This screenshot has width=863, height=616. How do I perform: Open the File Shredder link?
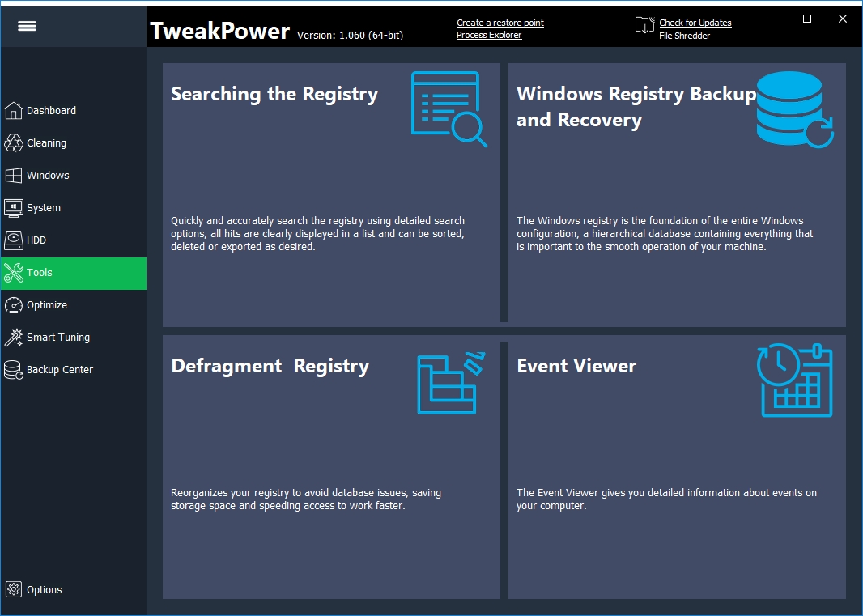pyautogui.click(x=685, y=36)
